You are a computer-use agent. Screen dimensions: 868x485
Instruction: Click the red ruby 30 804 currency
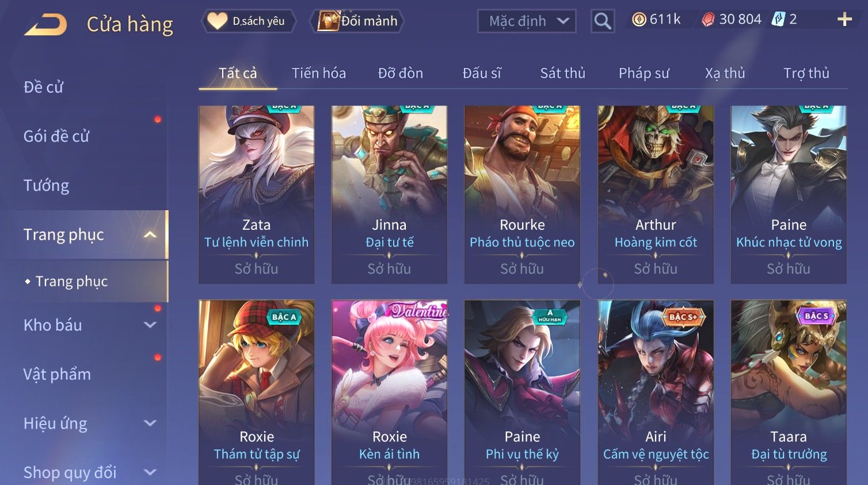point(732,20)
